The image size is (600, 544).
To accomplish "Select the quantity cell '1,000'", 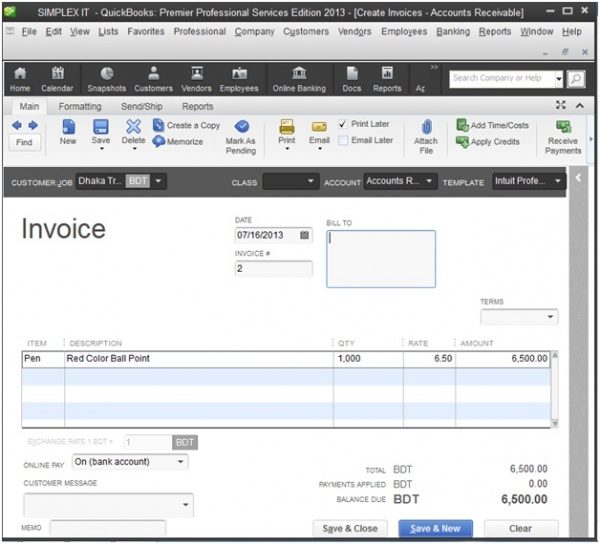I will [x=368, y=359].
